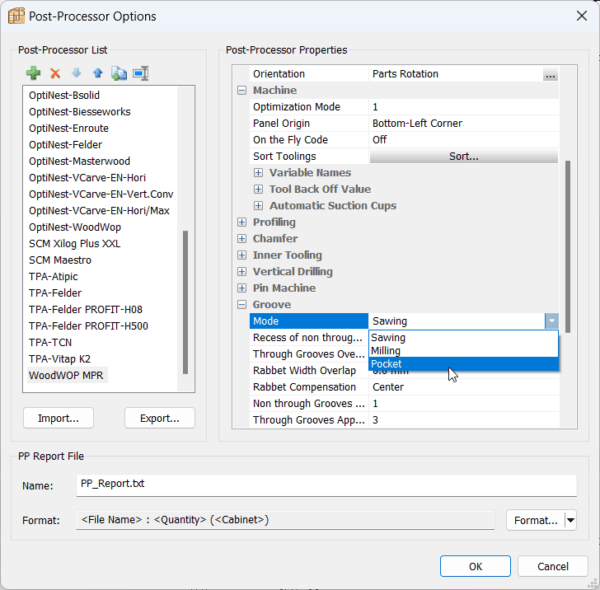Expand the Profiling section
Image resolution: width=600 pixels, height=590 pixels.
click(242, 222)
